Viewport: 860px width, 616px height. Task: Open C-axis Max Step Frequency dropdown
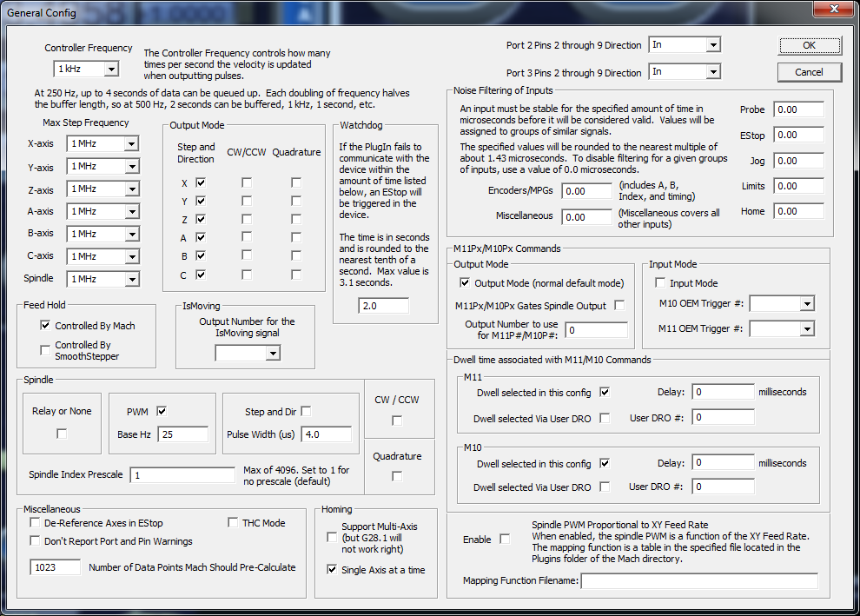coord(103,256)
